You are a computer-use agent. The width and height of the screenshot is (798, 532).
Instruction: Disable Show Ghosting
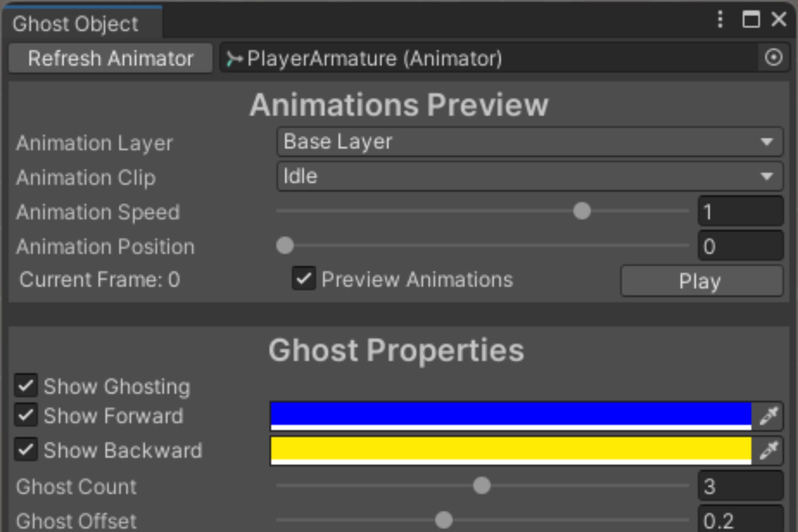[x=27, y=385]
